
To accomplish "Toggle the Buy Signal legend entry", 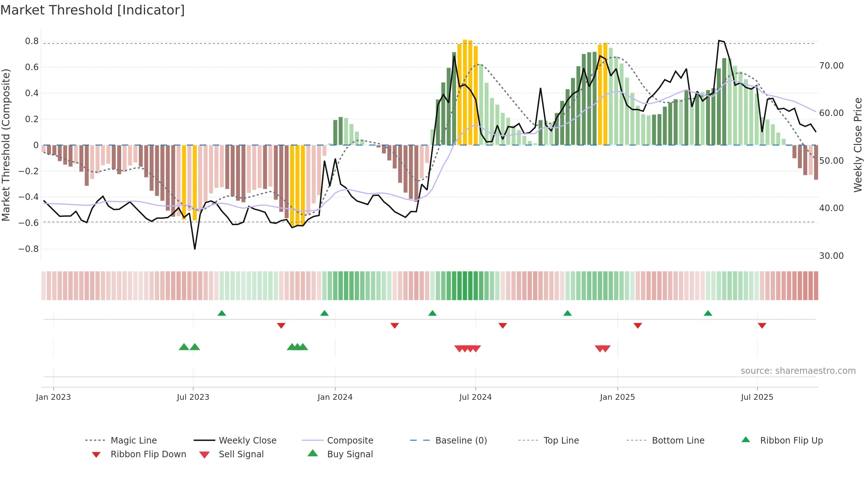I will [x=340, y=454].
